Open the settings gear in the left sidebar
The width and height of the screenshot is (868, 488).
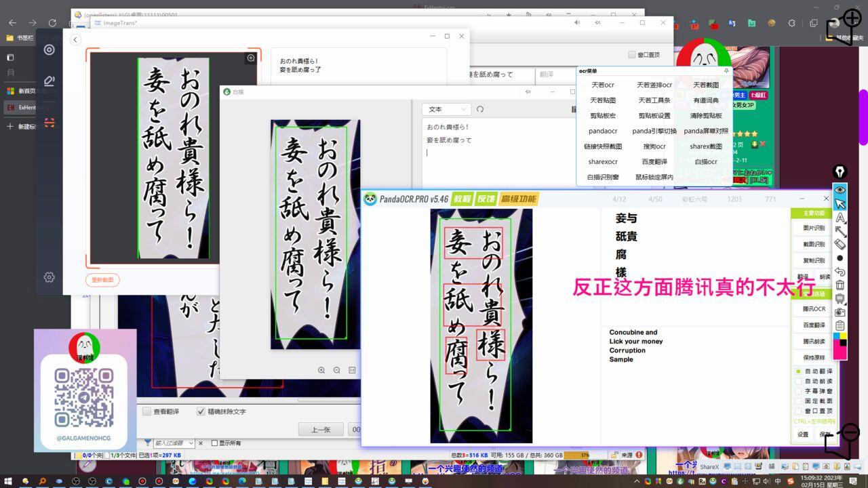pos(49,277)
